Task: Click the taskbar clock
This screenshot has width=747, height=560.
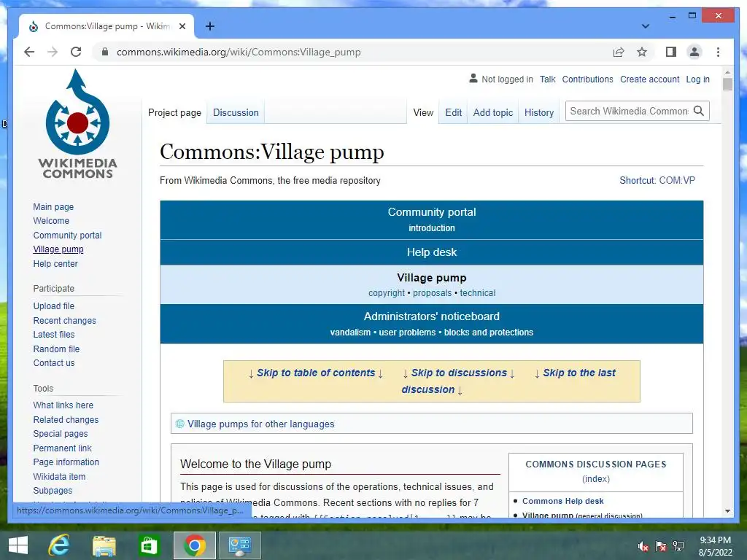Action: tap(715, 546)
